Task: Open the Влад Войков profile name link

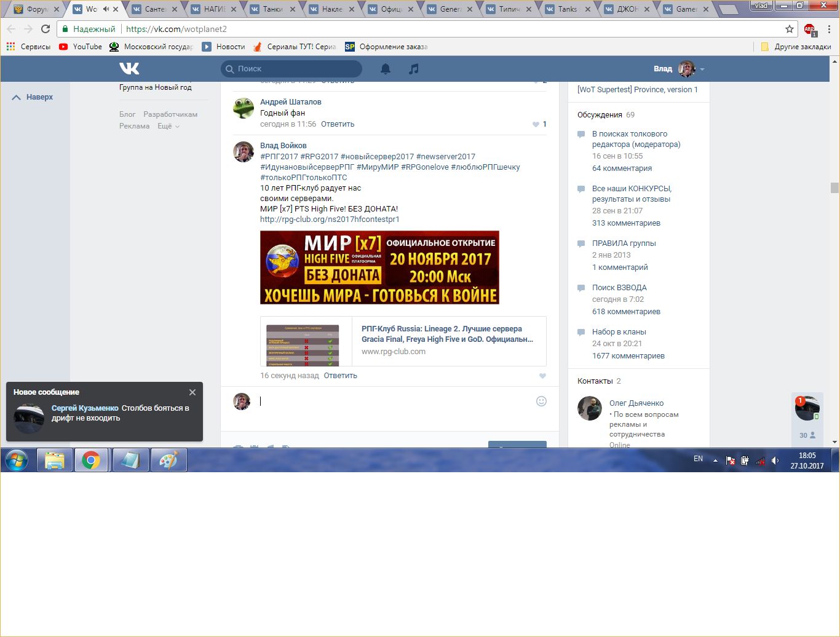Action: (283, 146)
